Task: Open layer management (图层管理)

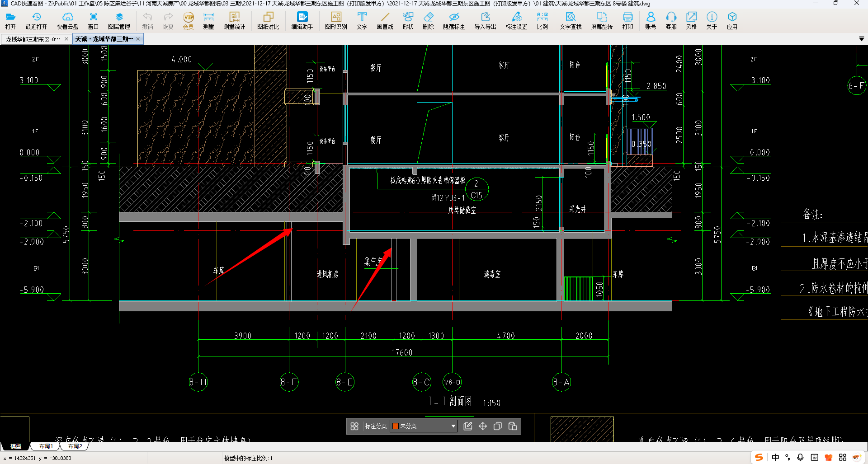Action: pyautogui.click(x=119, y=21)
